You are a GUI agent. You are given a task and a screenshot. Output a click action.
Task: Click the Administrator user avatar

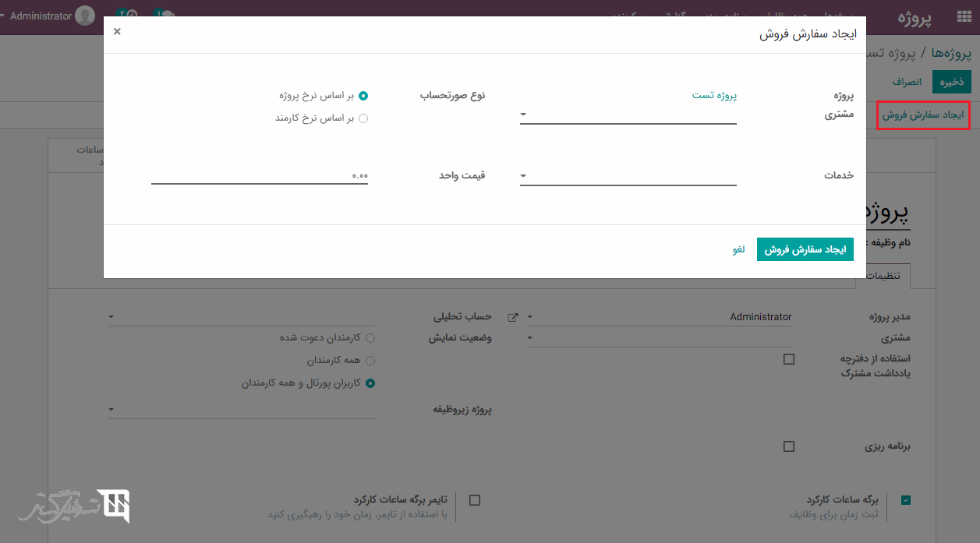(85, 16)
